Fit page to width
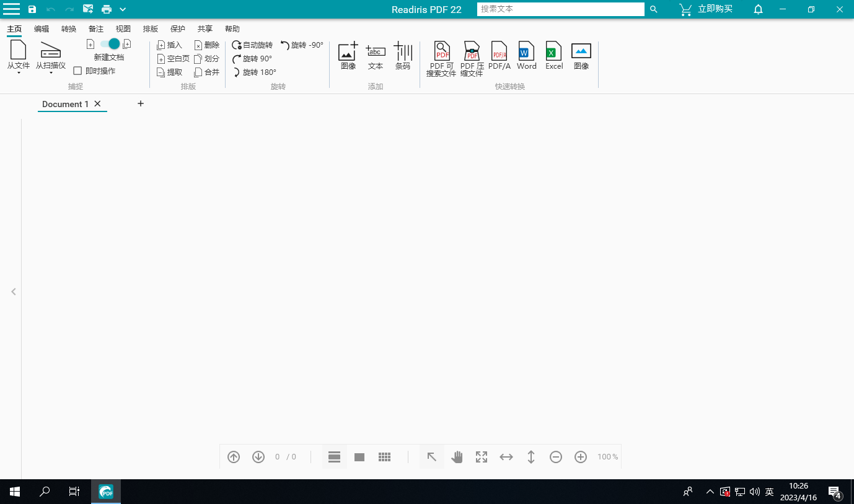854x504 pixels. 506,457
